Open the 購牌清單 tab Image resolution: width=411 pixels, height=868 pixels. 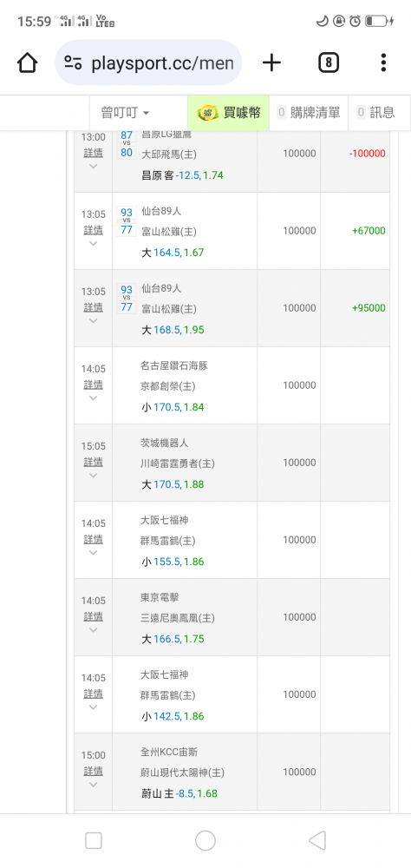(x=308, y=113)
